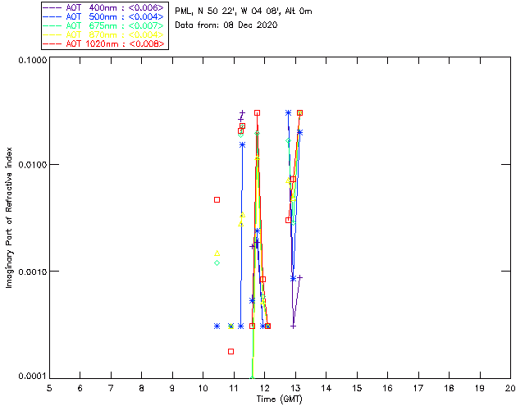The height and width of the screenshot is (420, 525).
Task: Click the lowest purple plus marker near 12.9 GMT
Action: (294, 326)
